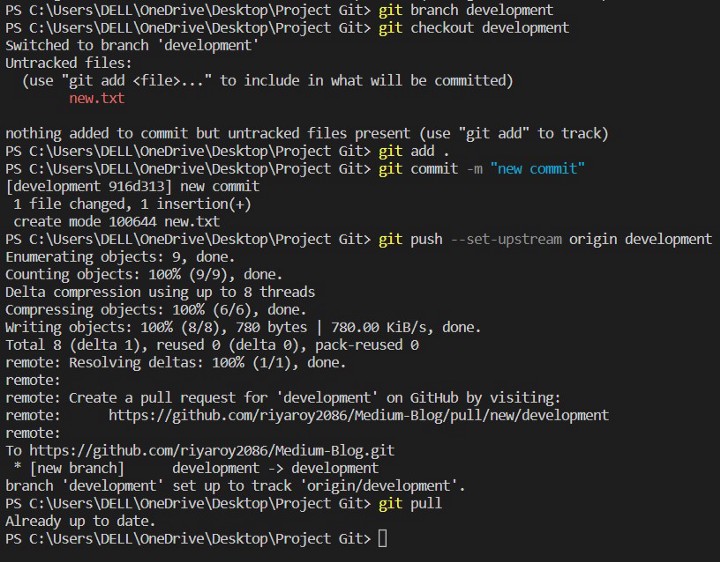The image size is (720, 562).
Task: Open the Medium-Blog.git repository URL
Action: click(212, 451)
